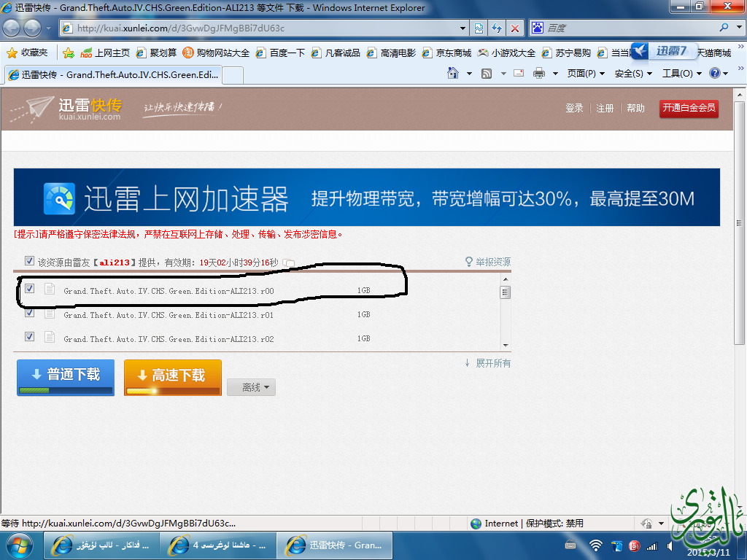This screenshot has width=747, height=560.
Task: Stop loading with the red X icon
Action: 515,28
